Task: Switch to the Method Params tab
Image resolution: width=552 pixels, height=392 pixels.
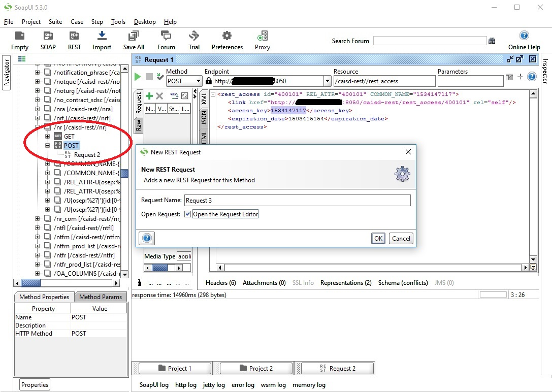Action: tap(101, 297)
